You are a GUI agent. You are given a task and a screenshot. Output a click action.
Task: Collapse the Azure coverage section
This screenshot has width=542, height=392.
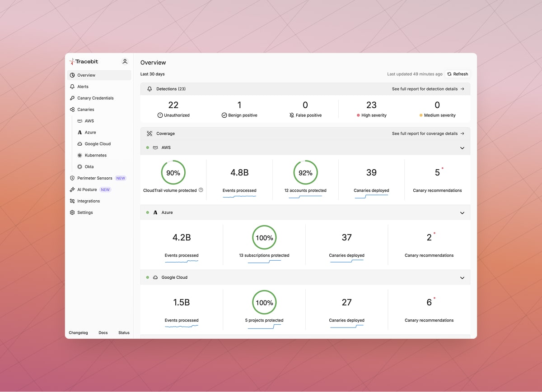(x=462, y=213)
